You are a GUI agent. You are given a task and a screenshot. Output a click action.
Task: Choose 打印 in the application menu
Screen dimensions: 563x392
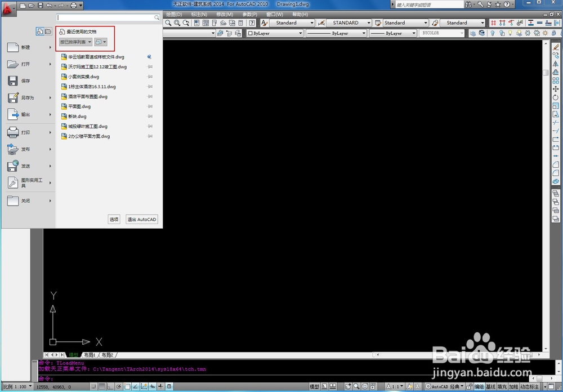tap(29, 132)
